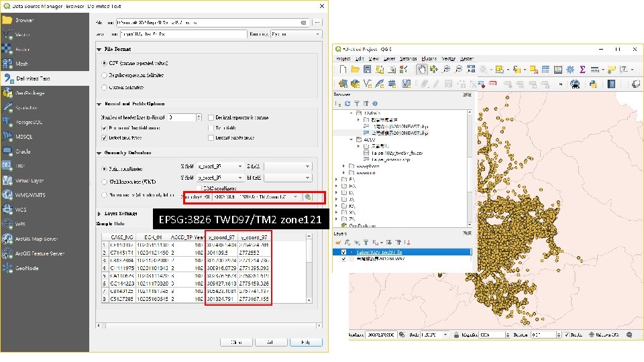Open the Z field dropdown

click(x=288, y=166)
